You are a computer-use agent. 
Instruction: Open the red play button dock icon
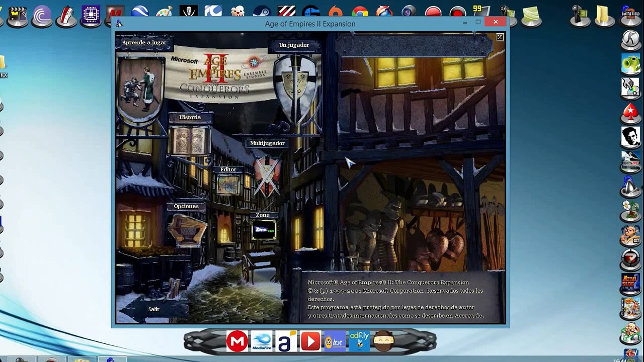(x=310, y=342)
